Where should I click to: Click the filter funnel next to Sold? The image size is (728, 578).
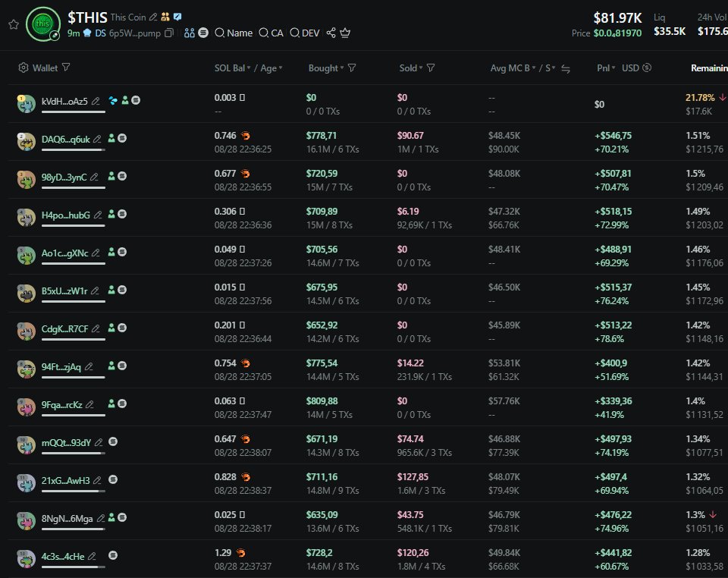(x=431, y=68)
